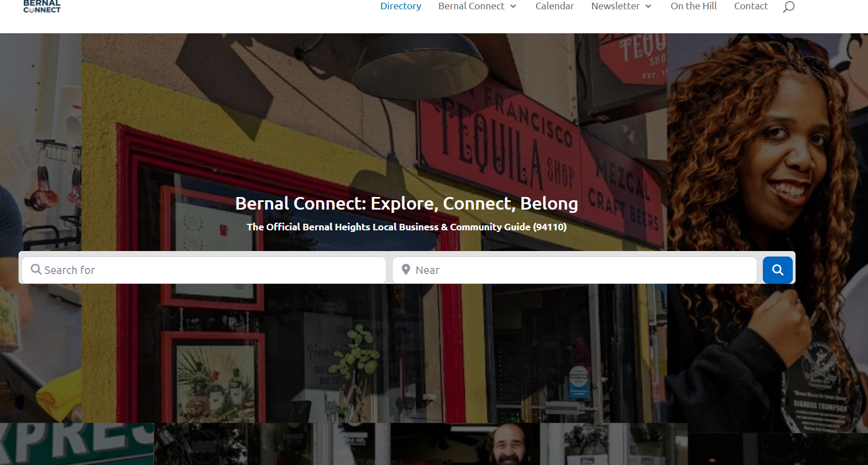Click the Bernal Connect: Explore, Connect, Belong heading
This screenshot has height=465, width=868.
point(407,203)
